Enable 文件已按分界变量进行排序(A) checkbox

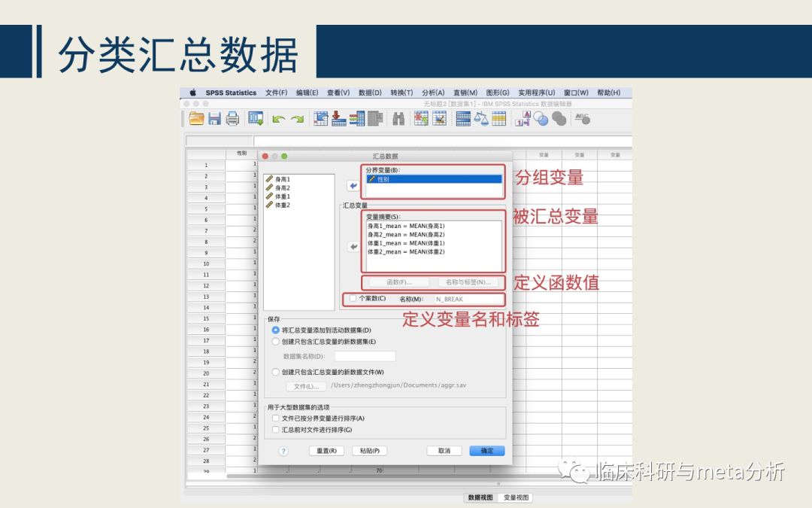[275, 418]
